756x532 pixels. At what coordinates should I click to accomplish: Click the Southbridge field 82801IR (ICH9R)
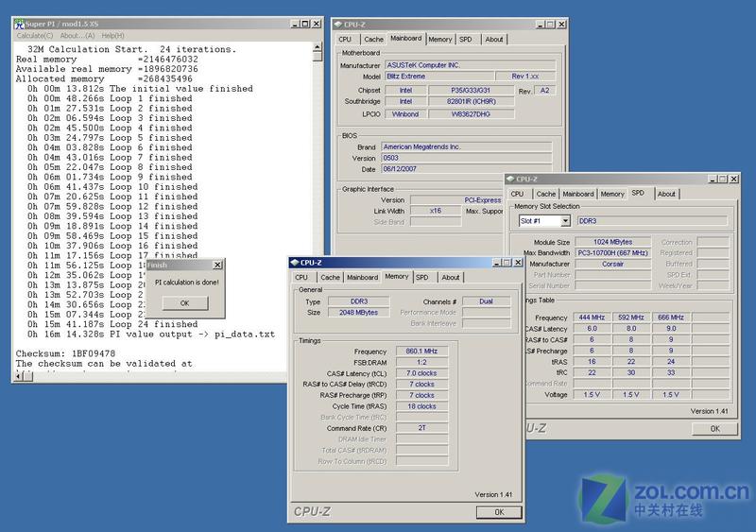471,101
